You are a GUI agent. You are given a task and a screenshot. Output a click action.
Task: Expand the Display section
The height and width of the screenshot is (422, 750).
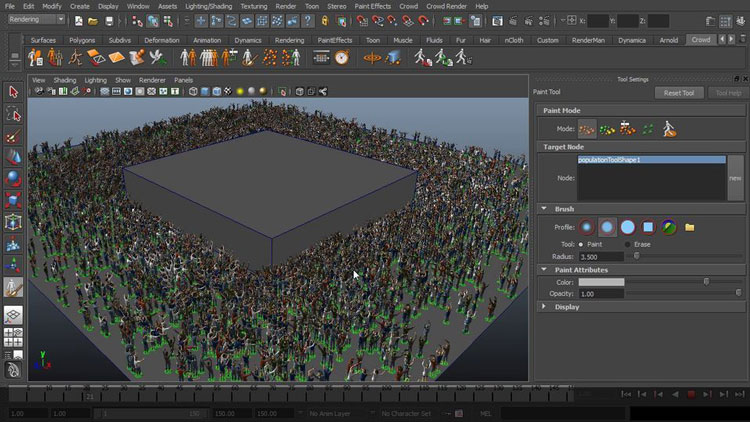[544, 307]
